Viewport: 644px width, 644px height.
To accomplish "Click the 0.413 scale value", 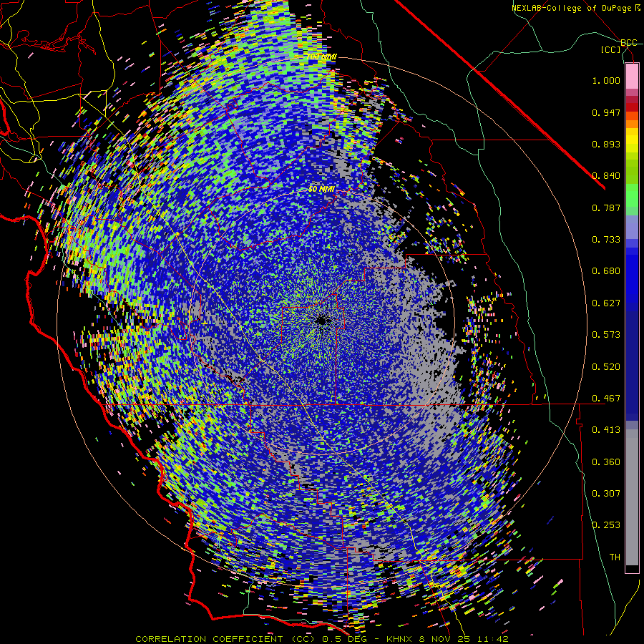I will click(606, 430).
